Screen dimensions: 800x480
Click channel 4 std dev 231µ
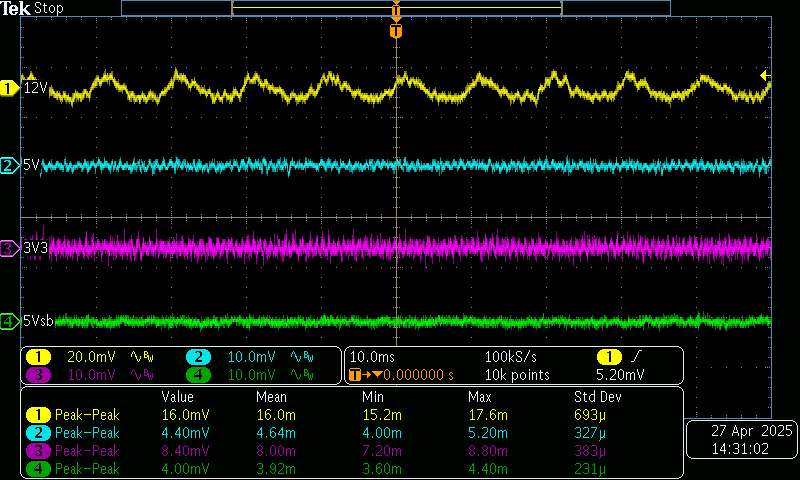point(590,469)
